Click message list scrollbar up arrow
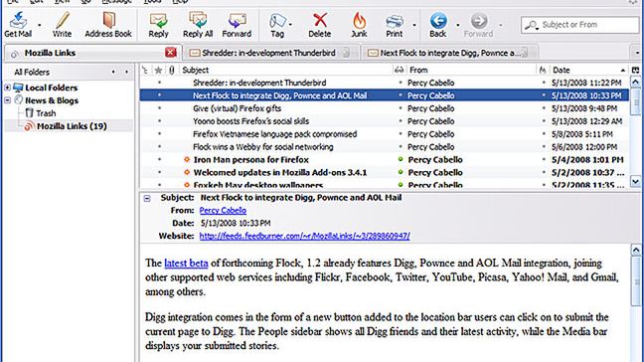 [x=635, y=83]
